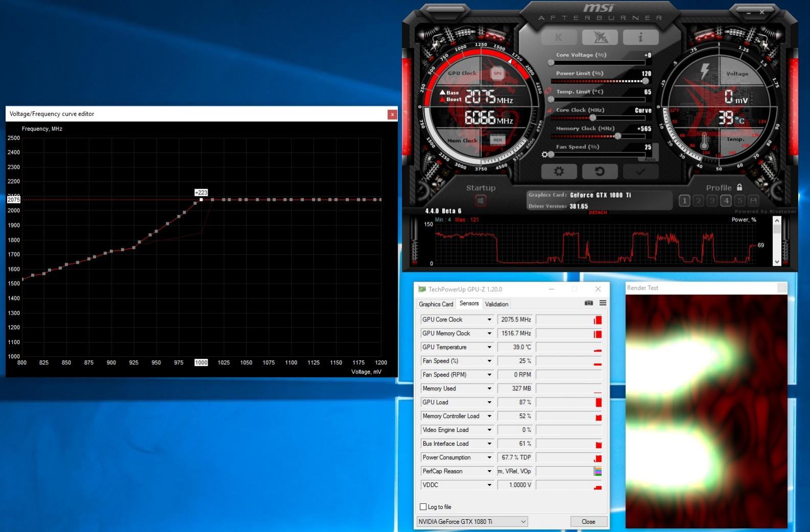Open the NVIDIA GeForce GTX 1080 Ti selector
This screenshot has width=810, height=532.
(472, 522)
